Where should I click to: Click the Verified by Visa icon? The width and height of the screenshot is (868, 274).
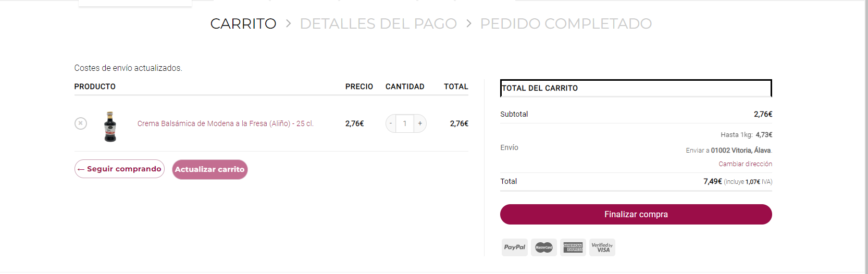tap(602, 247)
